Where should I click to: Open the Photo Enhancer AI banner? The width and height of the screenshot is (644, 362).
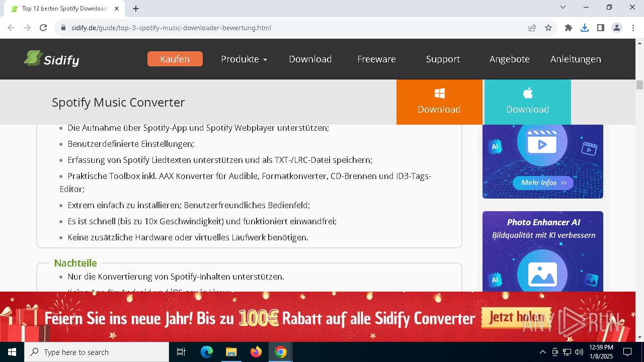click(x=543, y=251)
